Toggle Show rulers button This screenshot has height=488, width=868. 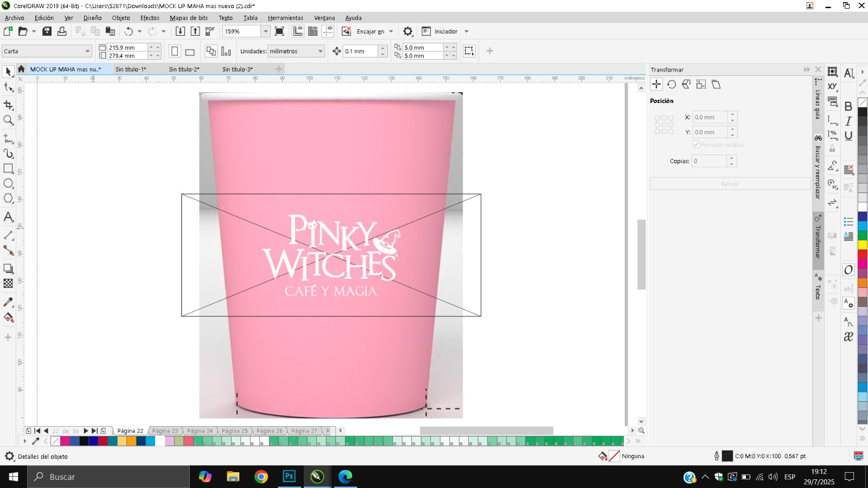click(298, 31)
